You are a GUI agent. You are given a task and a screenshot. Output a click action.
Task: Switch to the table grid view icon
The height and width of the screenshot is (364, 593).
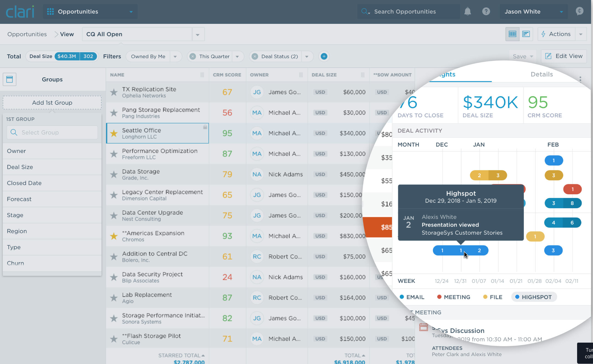[x=512, y=34]
